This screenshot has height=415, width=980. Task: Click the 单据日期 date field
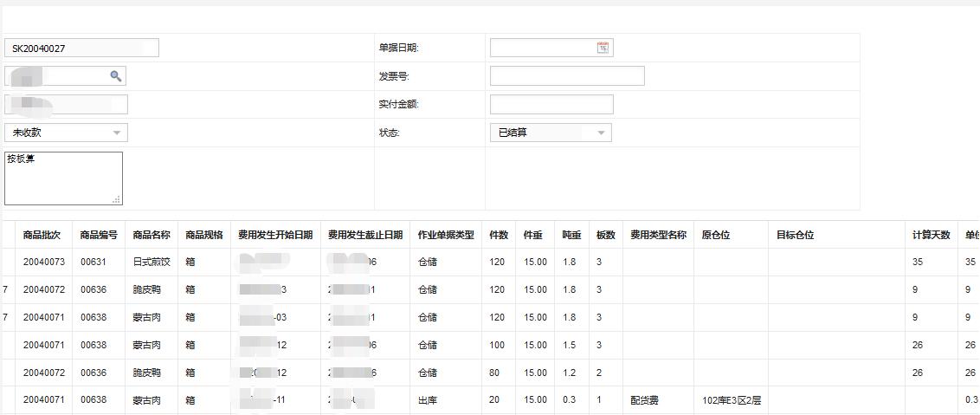pyautogui.click(x=543, y=49)
